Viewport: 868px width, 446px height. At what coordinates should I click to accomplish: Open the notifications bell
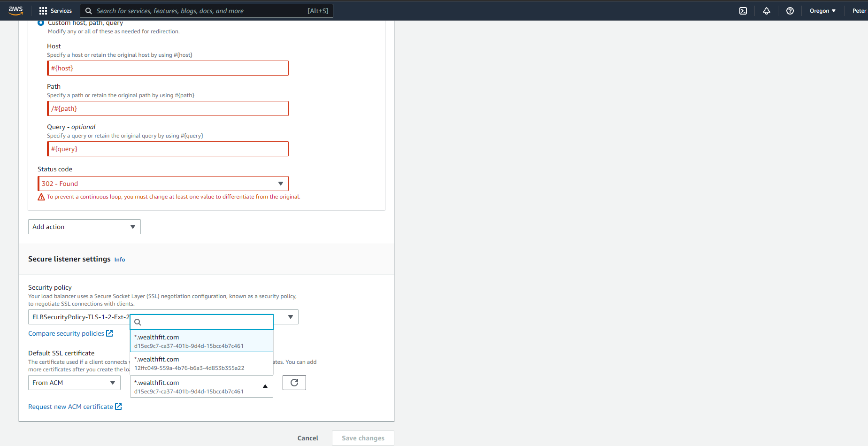pyautogui.click(x=766, y=10)
